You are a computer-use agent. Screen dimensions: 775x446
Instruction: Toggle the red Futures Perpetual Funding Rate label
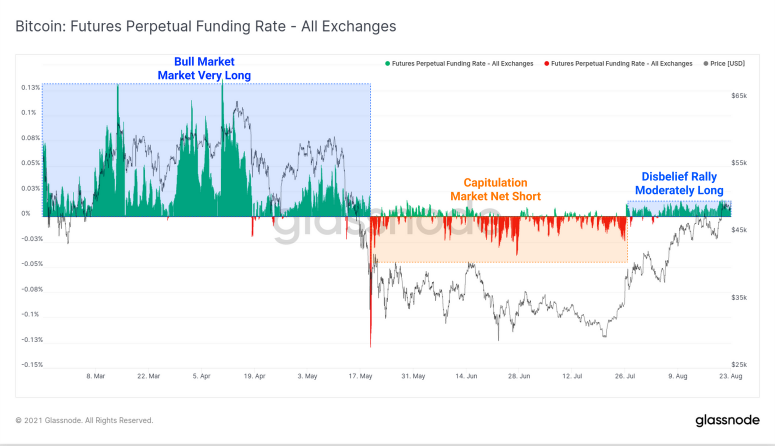[x=622, y=64]
